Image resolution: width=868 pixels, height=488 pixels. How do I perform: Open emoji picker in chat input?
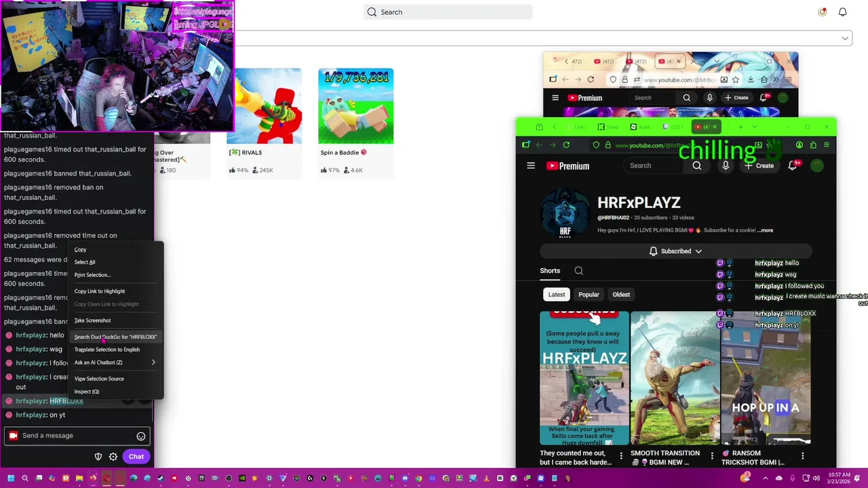(x=141, y=436)
